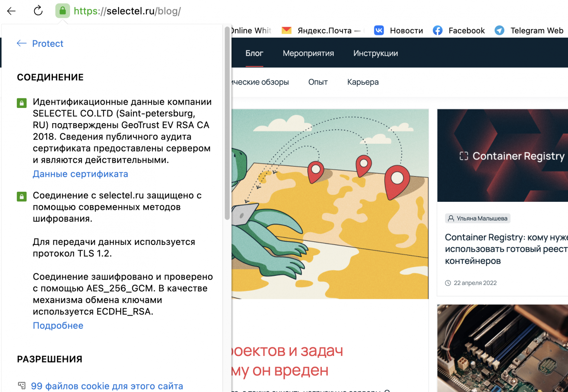Screen dimensions: 568x392
Task: Open the VK Новости bookmark icon
Action: click(379, 31)
